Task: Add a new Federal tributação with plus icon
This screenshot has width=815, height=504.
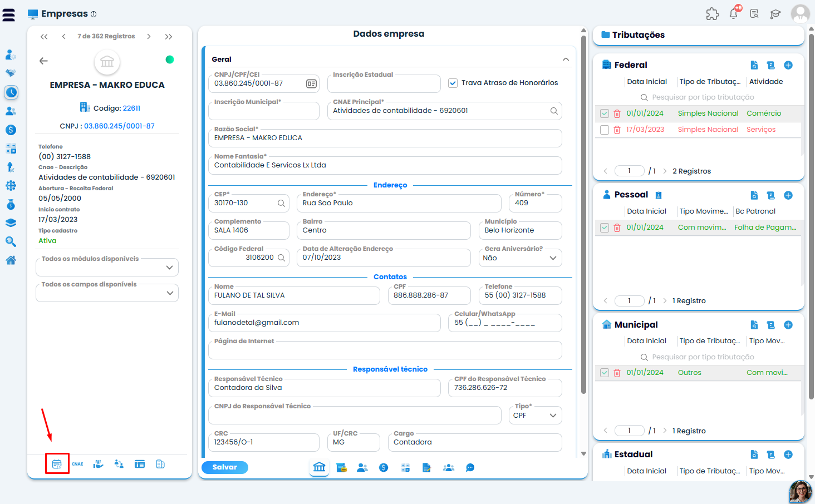Action: (x=788, y=65)
